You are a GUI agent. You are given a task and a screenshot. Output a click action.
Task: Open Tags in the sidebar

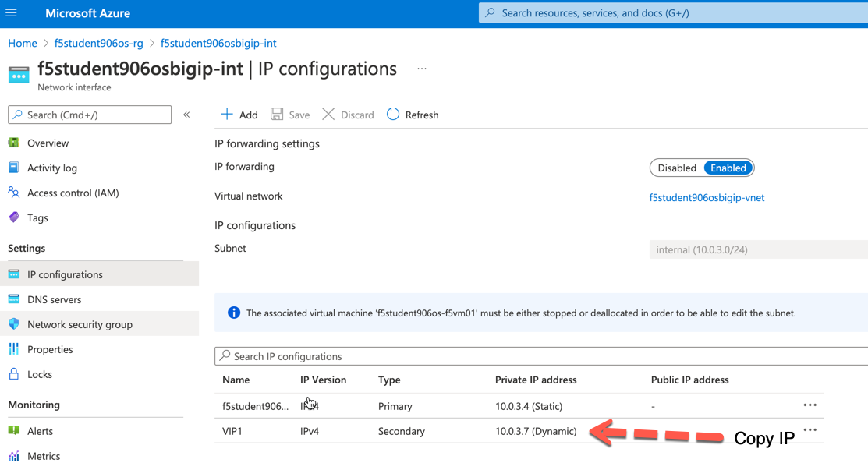tap(37, 217)
